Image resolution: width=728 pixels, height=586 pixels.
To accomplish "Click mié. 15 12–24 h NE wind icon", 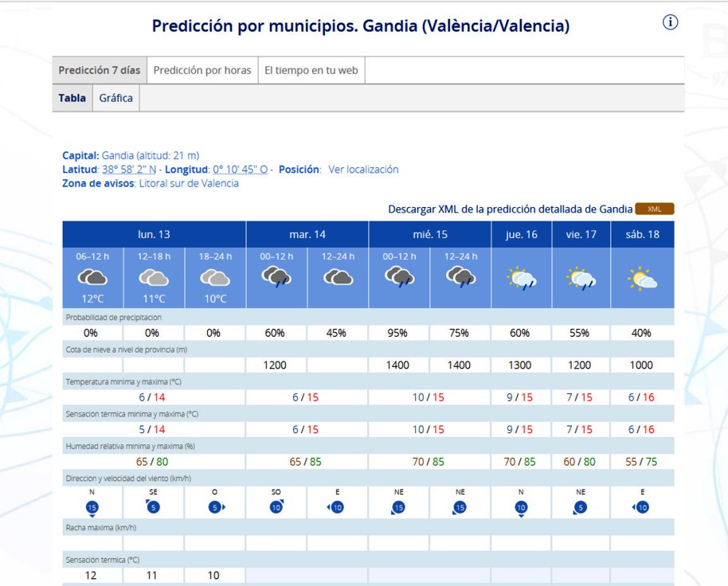I will click(460, 508).
